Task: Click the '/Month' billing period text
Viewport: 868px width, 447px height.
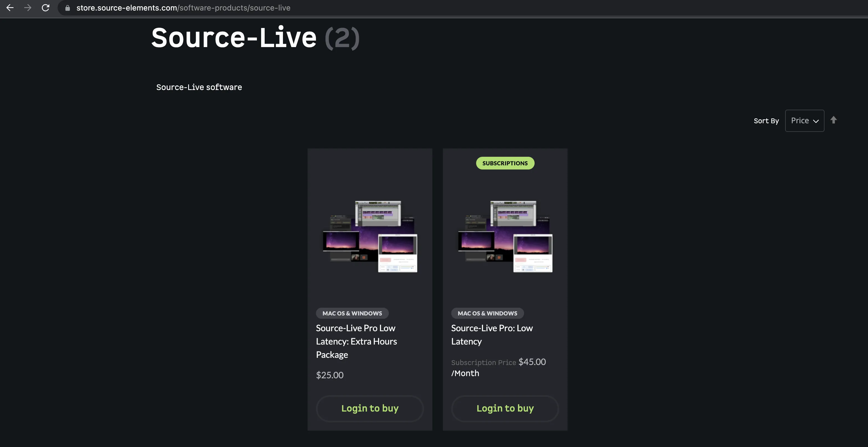Action: coord(465,373)
